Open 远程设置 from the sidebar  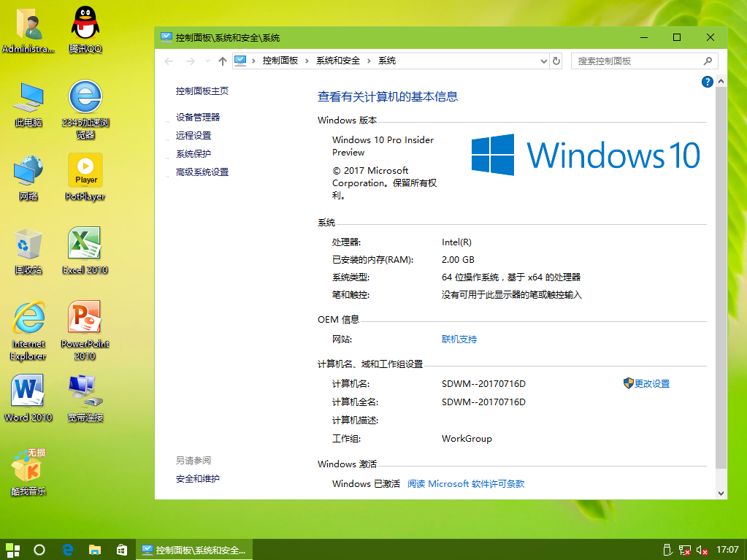(194, 135)
